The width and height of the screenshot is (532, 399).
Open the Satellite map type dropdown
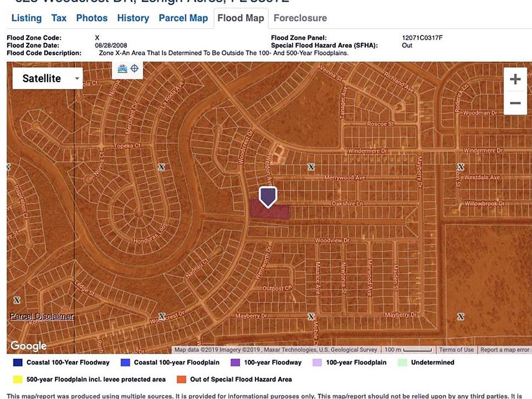(x=48, y=78)
